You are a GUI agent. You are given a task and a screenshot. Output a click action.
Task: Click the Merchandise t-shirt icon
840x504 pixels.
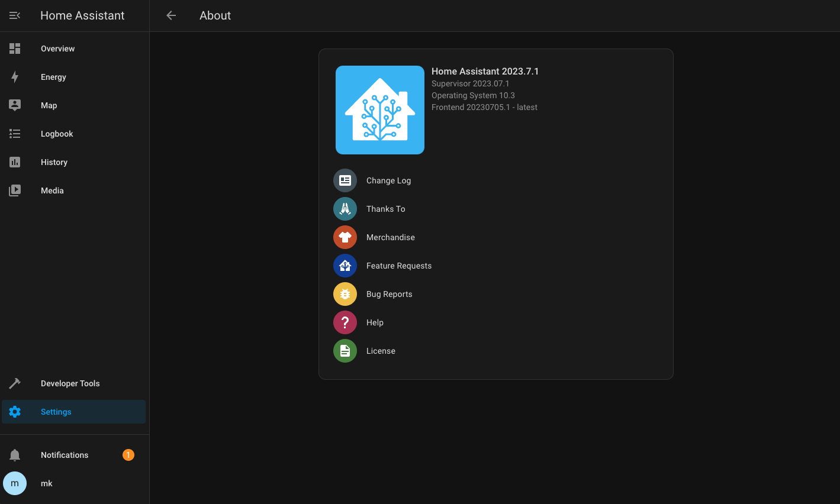pyautogui.click(x=345, y=237)
